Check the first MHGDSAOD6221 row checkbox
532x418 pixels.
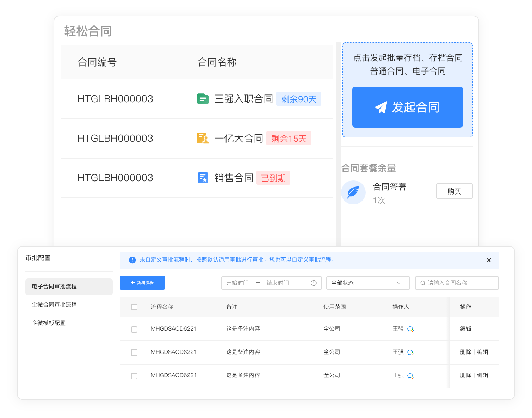click(134, 329)
